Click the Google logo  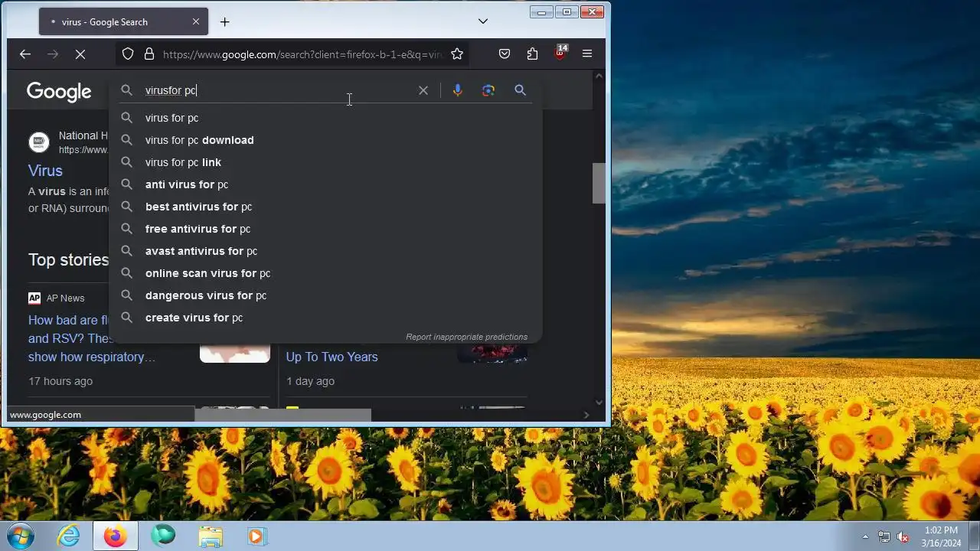click(59, 92)
